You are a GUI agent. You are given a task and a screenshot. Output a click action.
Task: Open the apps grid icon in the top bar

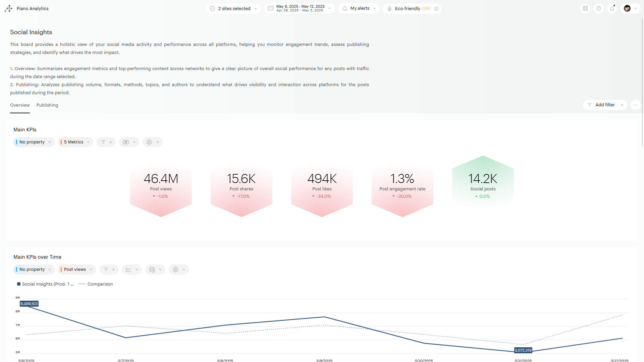click(x=585, y=8)
